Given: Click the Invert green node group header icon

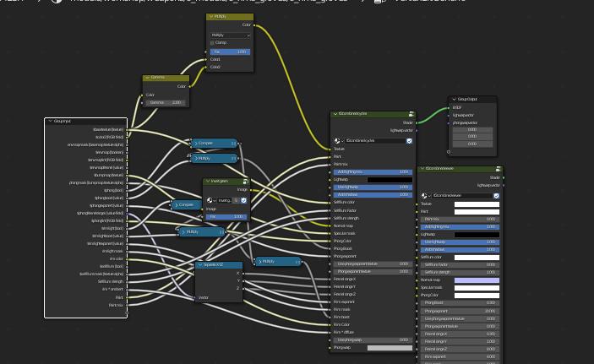Looking at the screenshot, I should pyautogui.click(x=245, y=182).
